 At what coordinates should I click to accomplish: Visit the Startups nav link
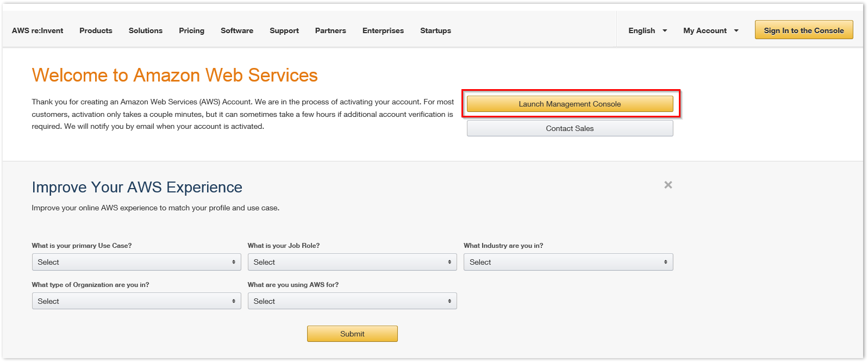click(x=435, y=30)
